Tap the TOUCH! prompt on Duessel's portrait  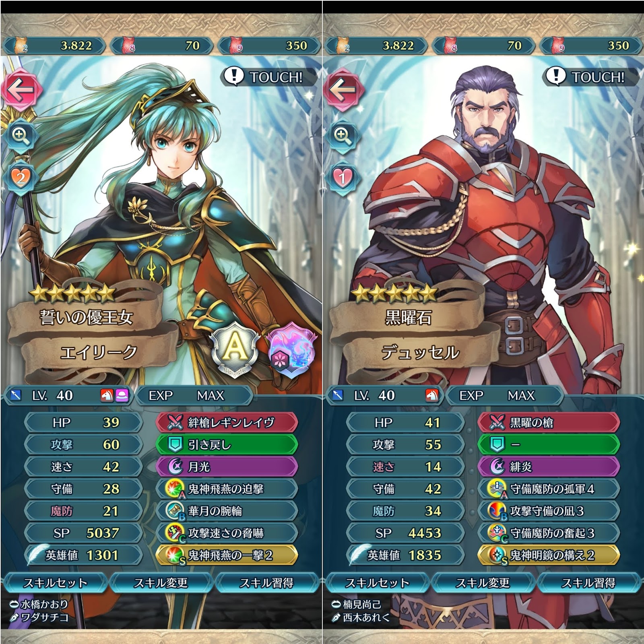(x=590, y=76)
